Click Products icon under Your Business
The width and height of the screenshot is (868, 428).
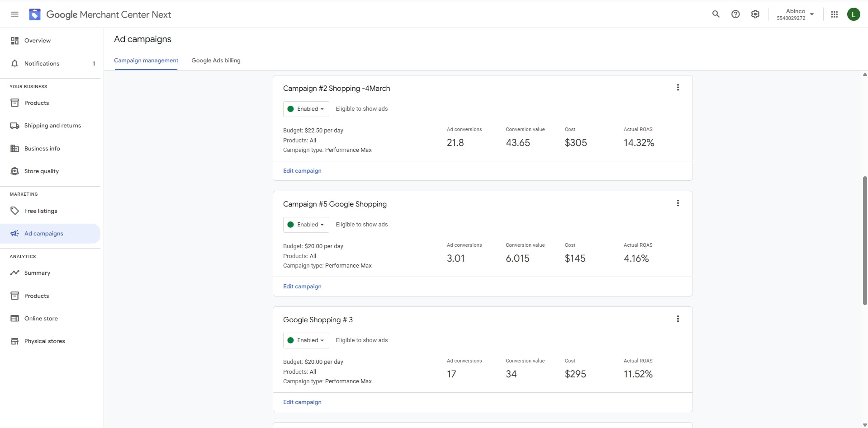pos(14,103)
